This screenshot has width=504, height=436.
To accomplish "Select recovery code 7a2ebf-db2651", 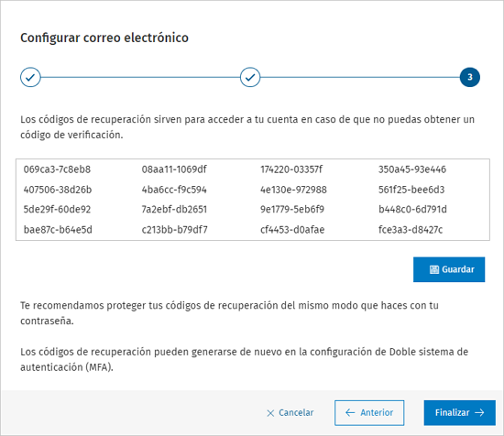I will [x=174, y=210].
